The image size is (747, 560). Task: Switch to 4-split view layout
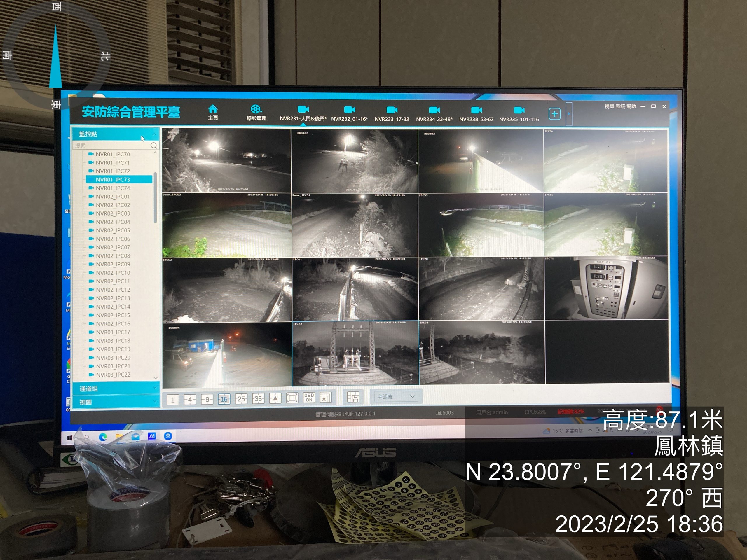coord(190,400)
